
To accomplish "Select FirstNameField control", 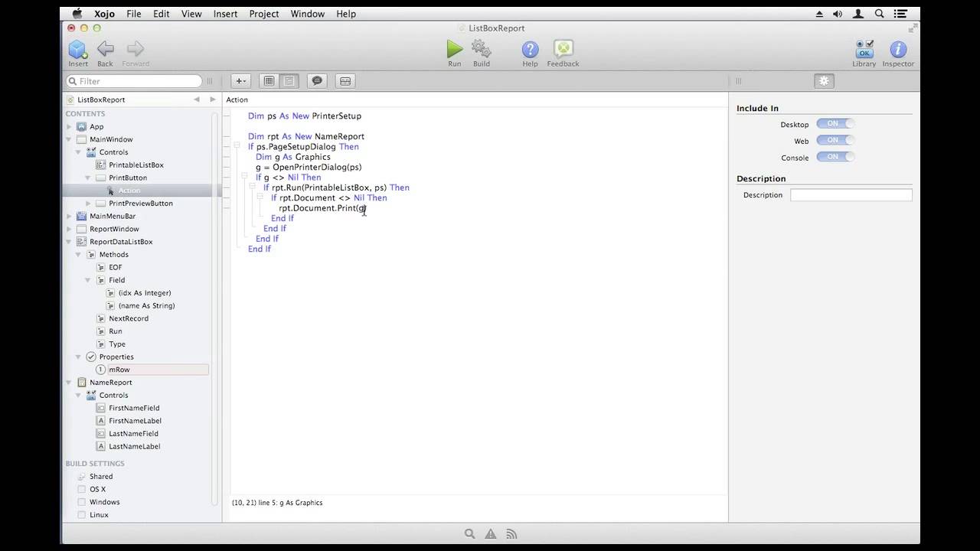I will click(x=134, y=408).
